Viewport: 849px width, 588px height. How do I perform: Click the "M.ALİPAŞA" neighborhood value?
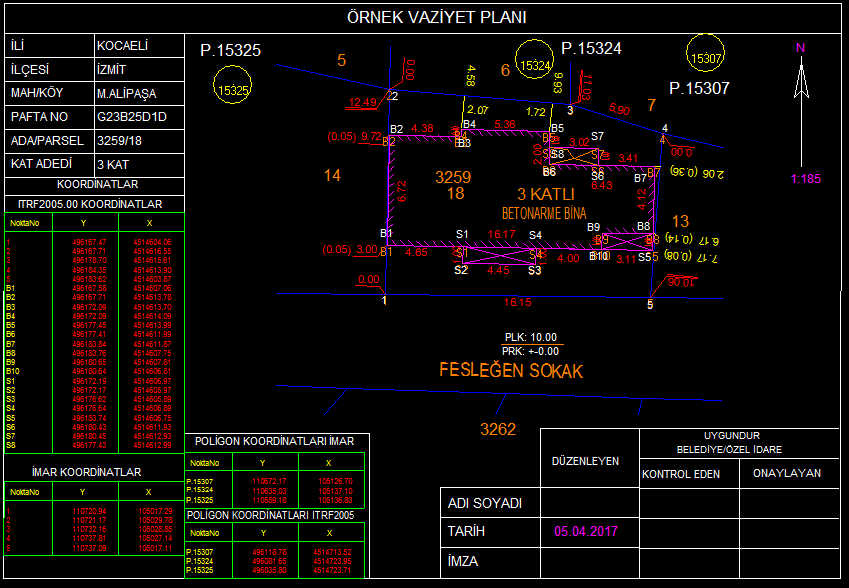pos(127,94)
